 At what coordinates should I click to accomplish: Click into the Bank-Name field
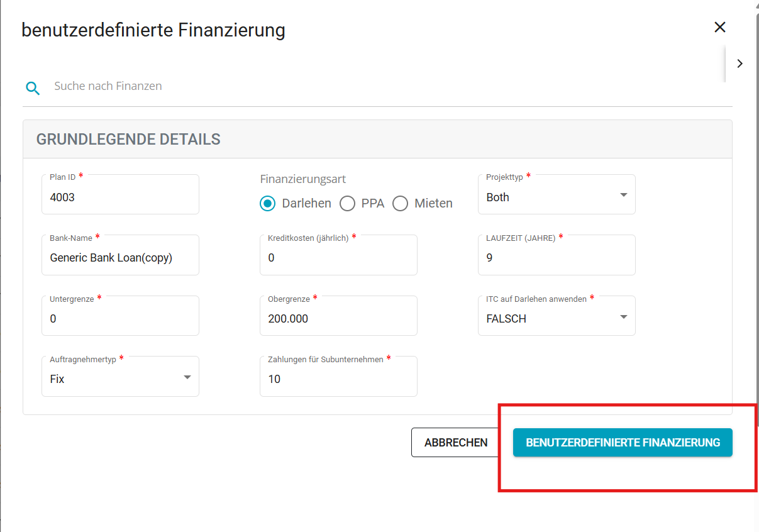coord(120,255)
